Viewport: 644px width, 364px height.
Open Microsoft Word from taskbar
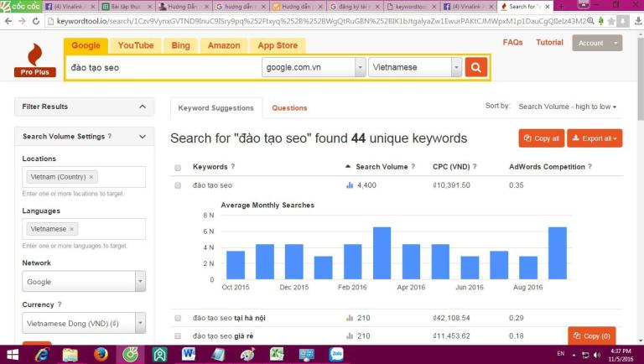point(189,355)
